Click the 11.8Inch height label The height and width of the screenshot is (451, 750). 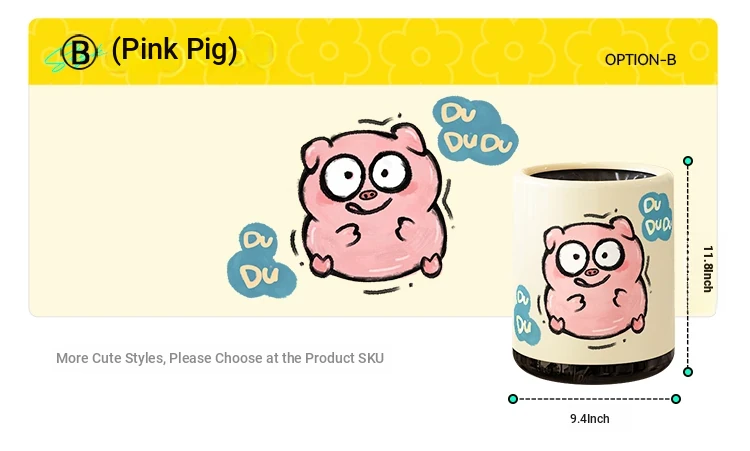pyautogui.click(x=708, y=269)
